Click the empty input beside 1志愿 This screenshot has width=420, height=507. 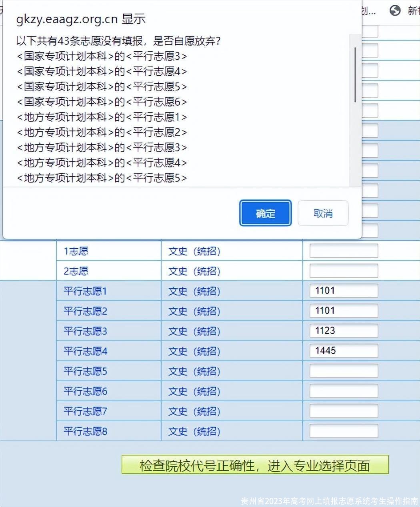pos(343,251)
